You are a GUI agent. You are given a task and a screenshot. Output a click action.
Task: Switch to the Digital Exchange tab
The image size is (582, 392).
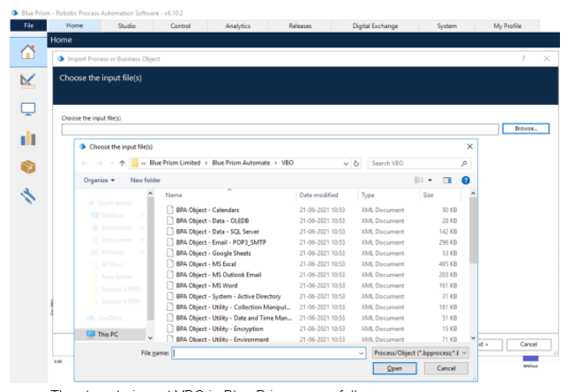(376, 26)
